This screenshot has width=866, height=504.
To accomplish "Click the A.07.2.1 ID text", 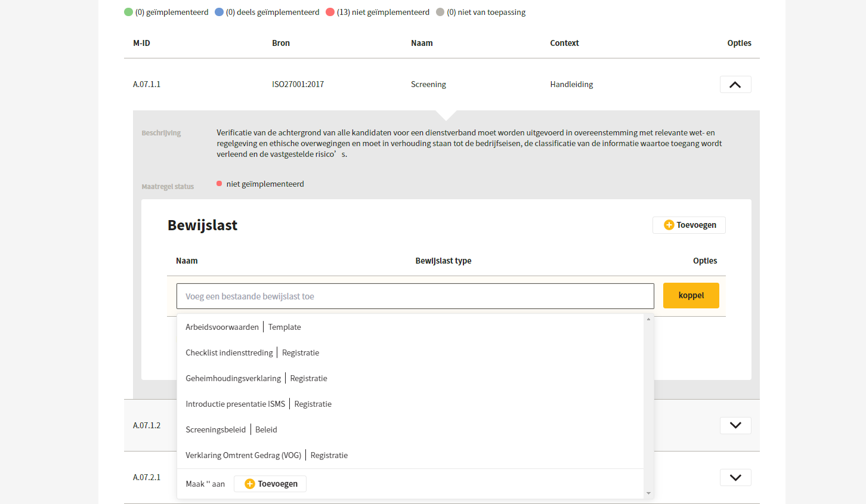I will pyautogui.click(x=147, y=477).
